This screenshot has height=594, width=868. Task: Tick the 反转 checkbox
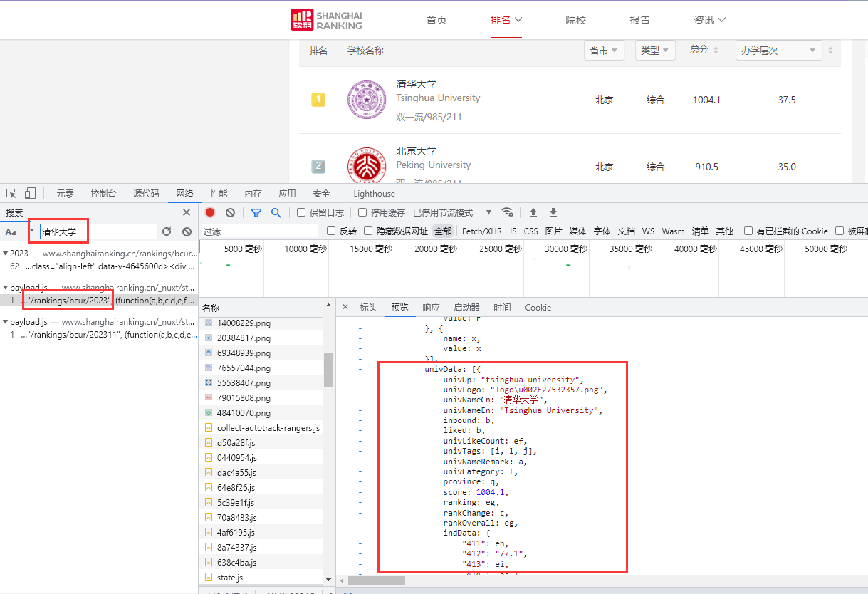click(x=331, y=231)
